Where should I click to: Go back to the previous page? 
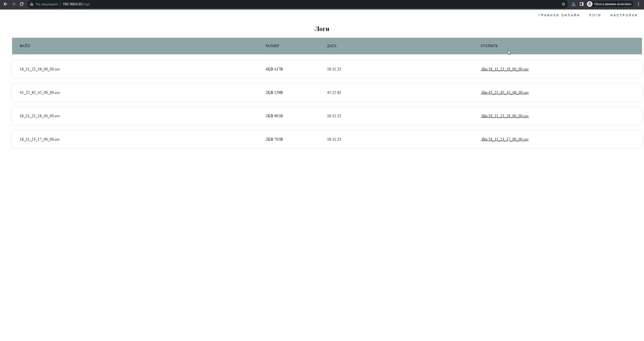tap(5, 4)
